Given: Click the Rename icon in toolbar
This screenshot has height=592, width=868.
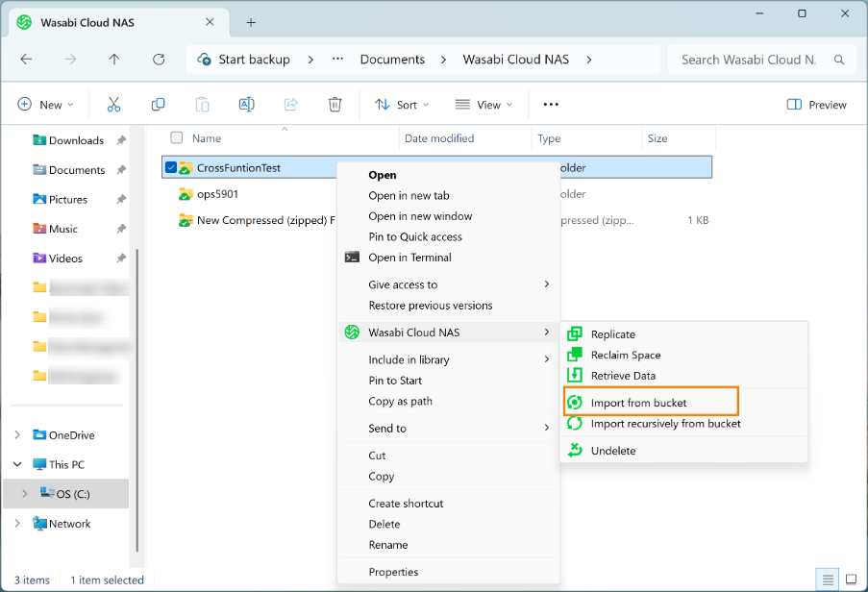Looking at the screenshot, I should 246,105.
